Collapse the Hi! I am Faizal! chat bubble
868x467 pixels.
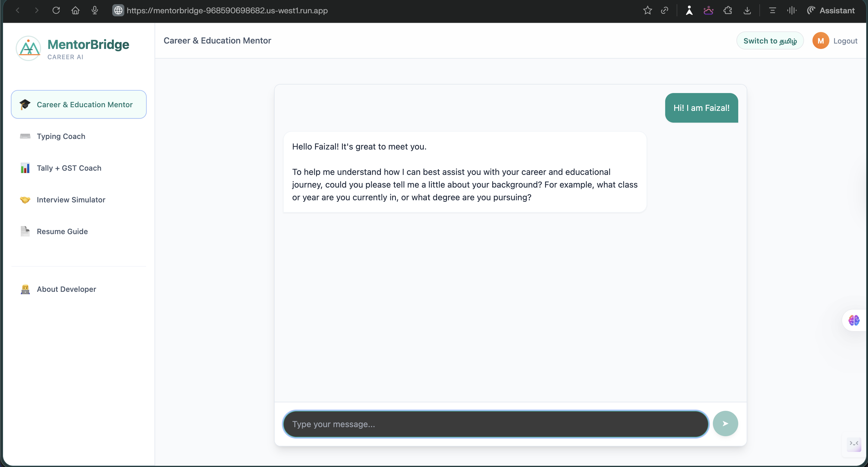[x=701, y=108]
